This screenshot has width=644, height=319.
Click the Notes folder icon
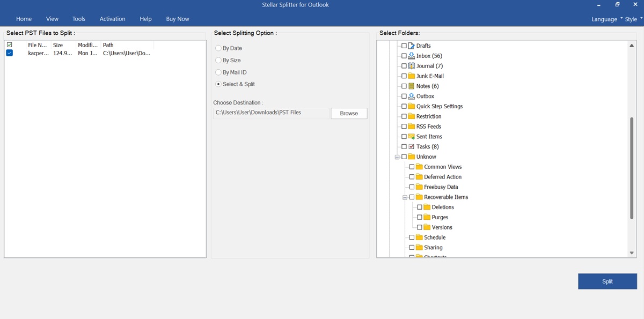[x=412, y=86]
